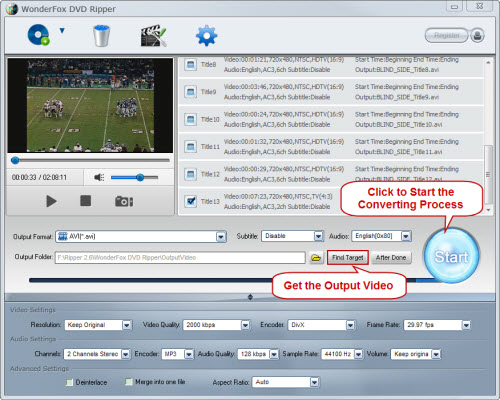This screenshot has width=500, height=400.
Task: Check the Title8 checkbox
Action: [190, 64]
